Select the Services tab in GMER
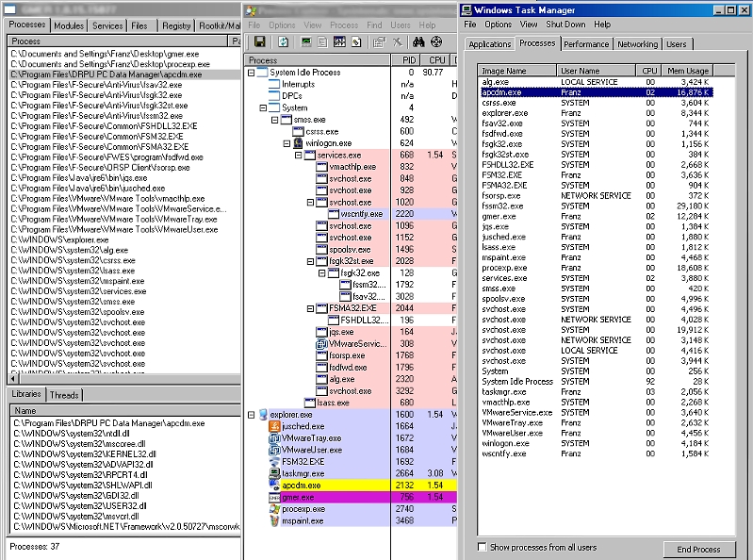 [x=107, y=26]
